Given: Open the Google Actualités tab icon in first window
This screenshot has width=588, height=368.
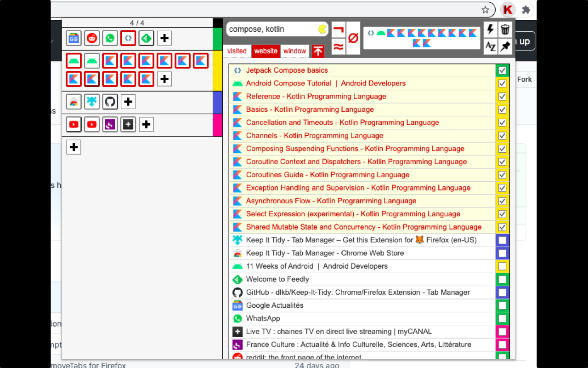Looking at the screenshot, I should pyautogui.click(x=73, y=38).
